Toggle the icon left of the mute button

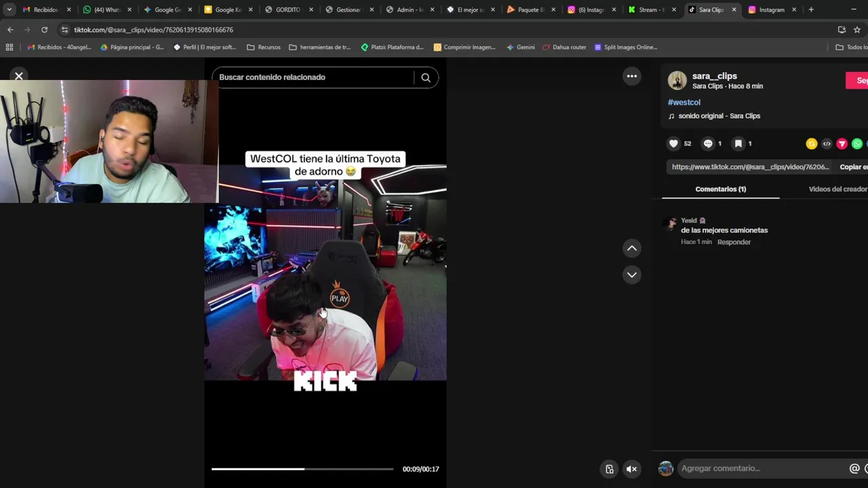click(609, 469)
